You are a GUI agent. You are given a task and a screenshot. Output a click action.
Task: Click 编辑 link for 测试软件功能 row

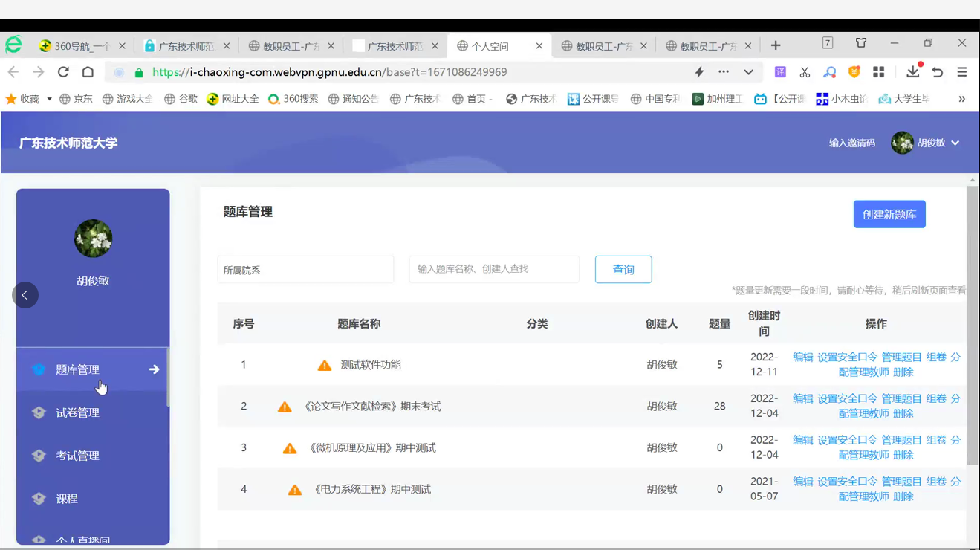(x=802, y=357)
